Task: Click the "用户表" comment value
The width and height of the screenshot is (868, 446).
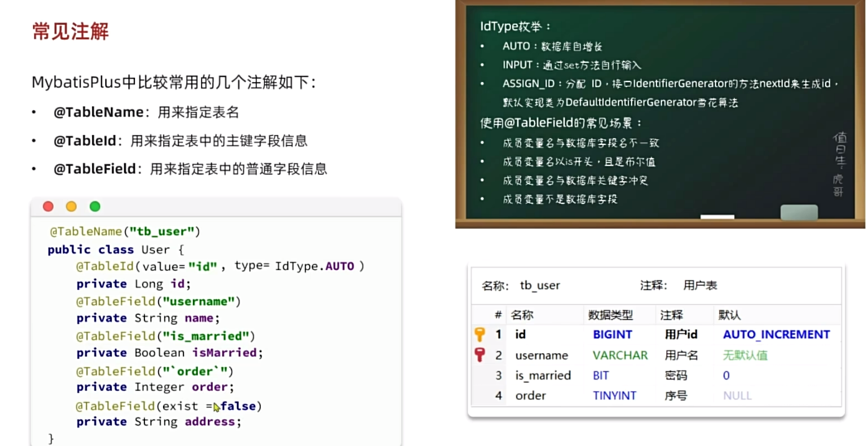Action: pos(700,286)
